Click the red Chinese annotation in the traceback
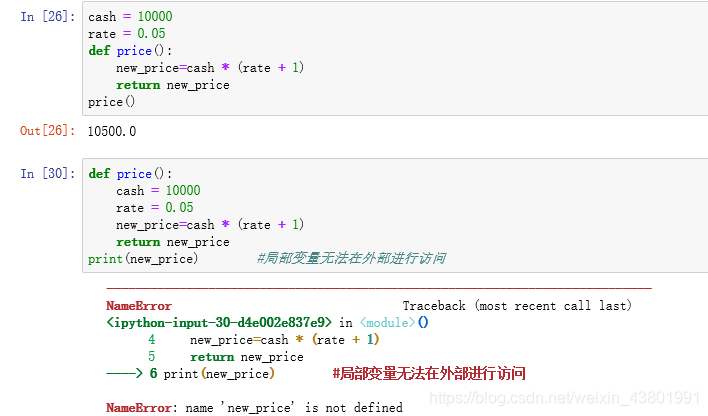Viewport: 708px width, 416px height. coord(429,374)
